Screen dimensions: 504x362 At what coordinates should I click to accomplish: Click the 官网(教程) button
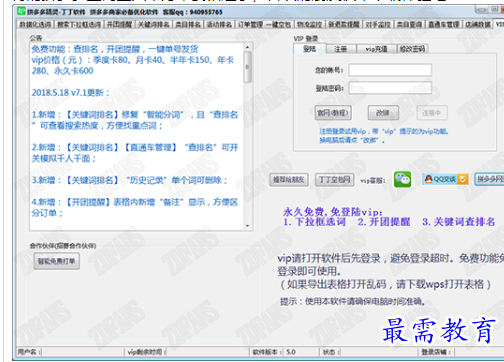[x=333, y=113]
